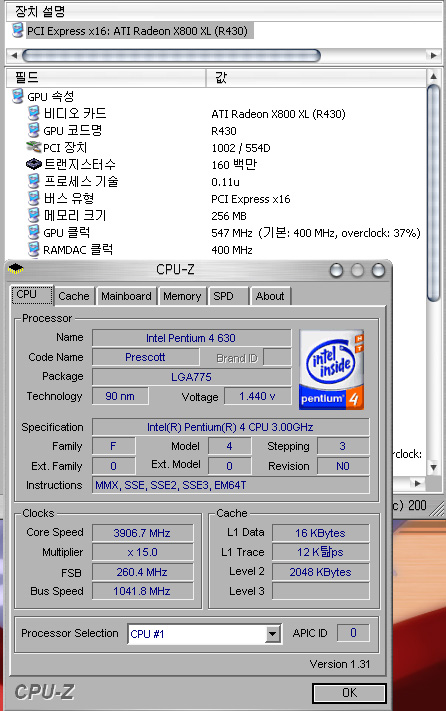Click the Bus Speed field '1041.8 MHz'
Image resolution: width=446 pixels, height=711 pixels.
(142, 591)
